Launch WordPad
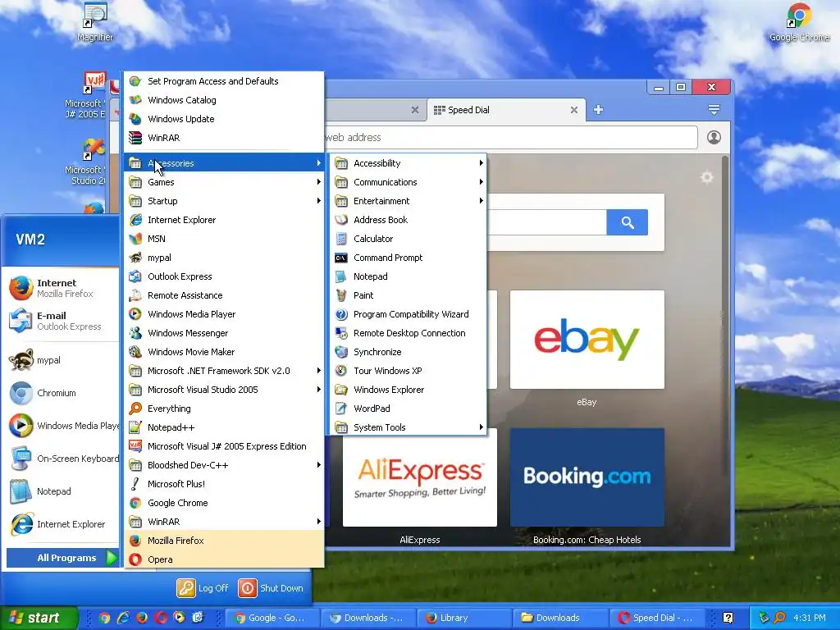The image size is (840, 630). 409,409
